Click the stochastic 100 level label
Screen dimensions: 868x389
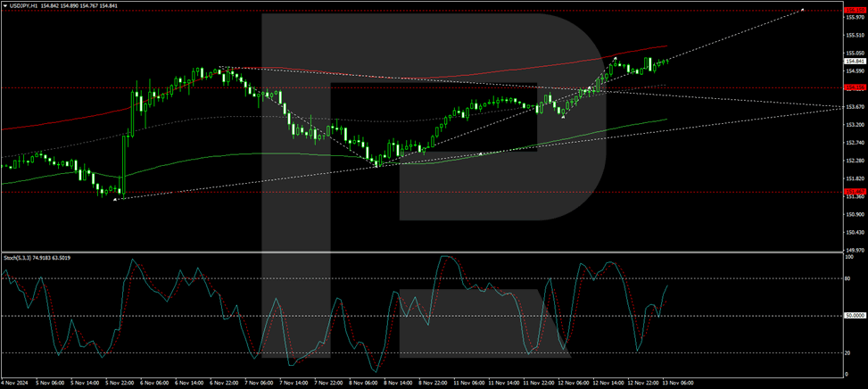[x=850, y=257]
